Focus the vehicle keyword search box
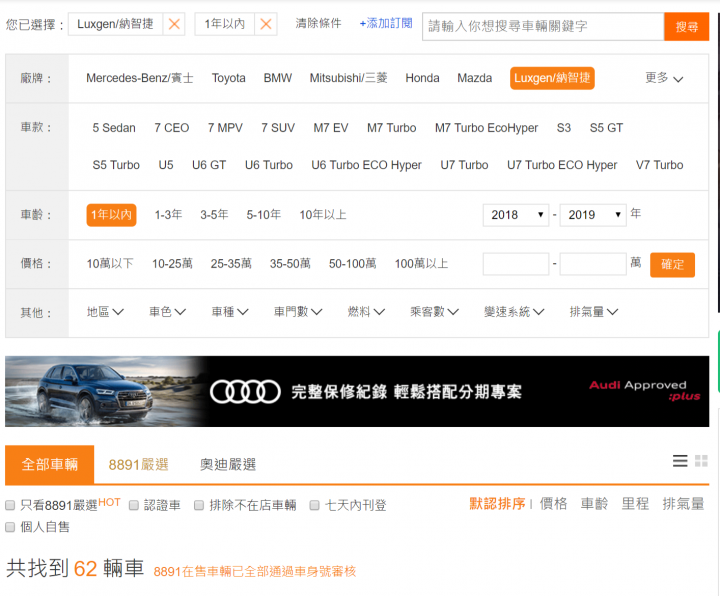Image resolution: width=720 pixels, height=596 pixels. pos(543,26)
